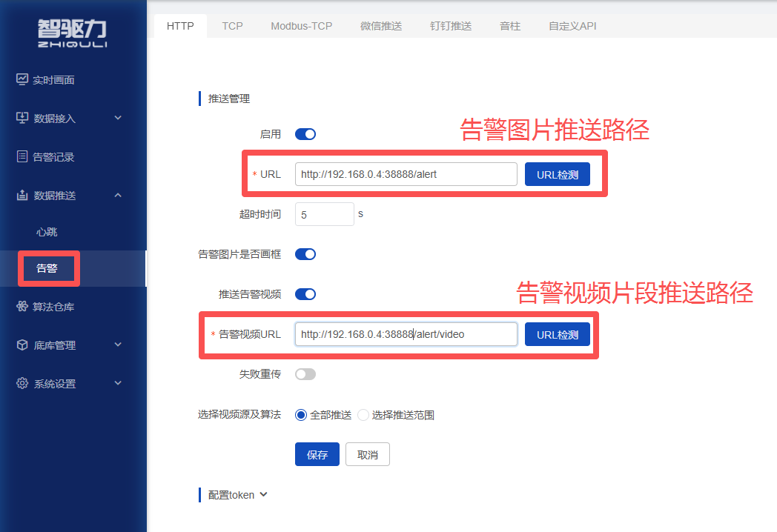Click the 智驱力 ZHIQULI logo
Screen dimensions: 777x532
[73, 33]
